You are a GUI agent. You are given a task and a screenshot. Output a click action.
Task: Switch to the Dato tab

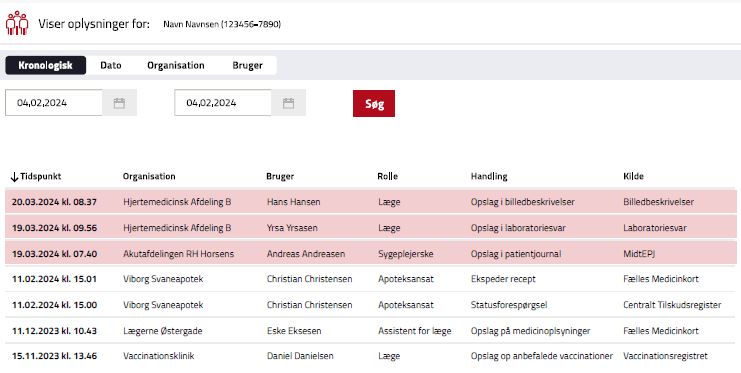coord(111,65)
